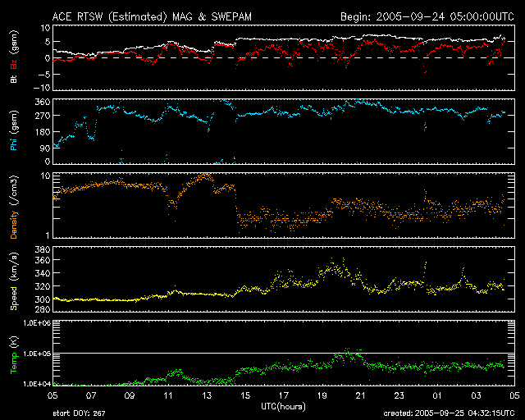Click the '-5' label on the Bt Bz axis
Image resolution: width=525 pixels, height=420 pixels.
[x=44, y=75]
